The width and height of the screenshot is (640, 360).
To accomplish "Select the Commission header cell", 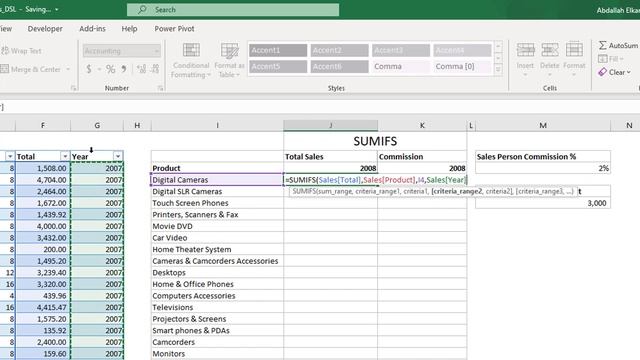I will pyautogui.click(x=422, y=157).
